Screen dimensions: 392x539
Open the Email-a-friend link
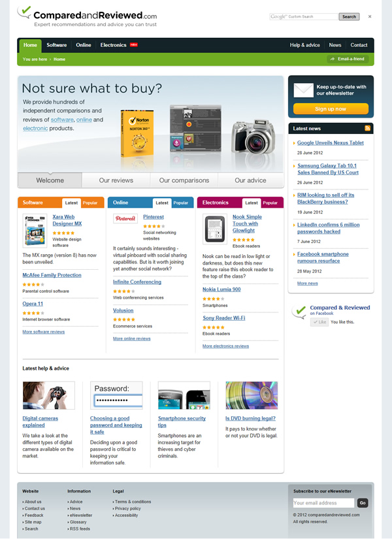point(348,59)
